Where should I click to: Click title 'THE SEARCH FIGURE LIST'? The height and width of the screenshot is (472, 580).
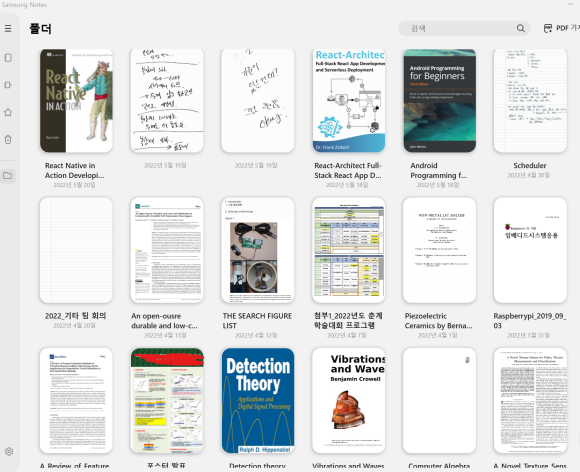[257, 321]
